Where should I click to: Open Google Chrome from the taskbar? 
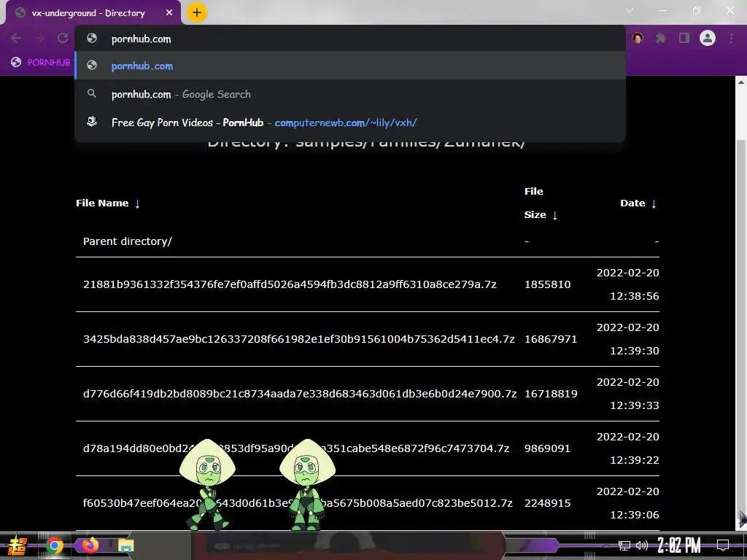tap(54, 545)
